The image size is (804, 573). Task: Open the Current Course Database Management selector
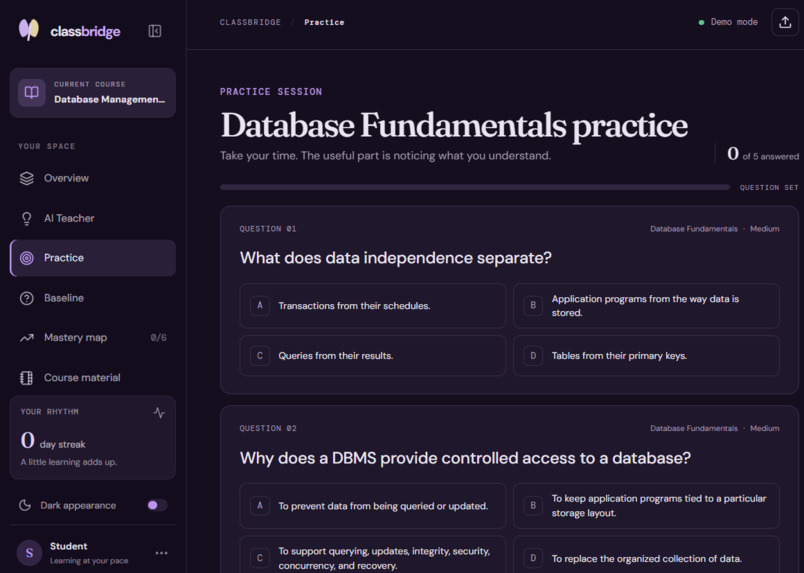click(x=93, y=93)
